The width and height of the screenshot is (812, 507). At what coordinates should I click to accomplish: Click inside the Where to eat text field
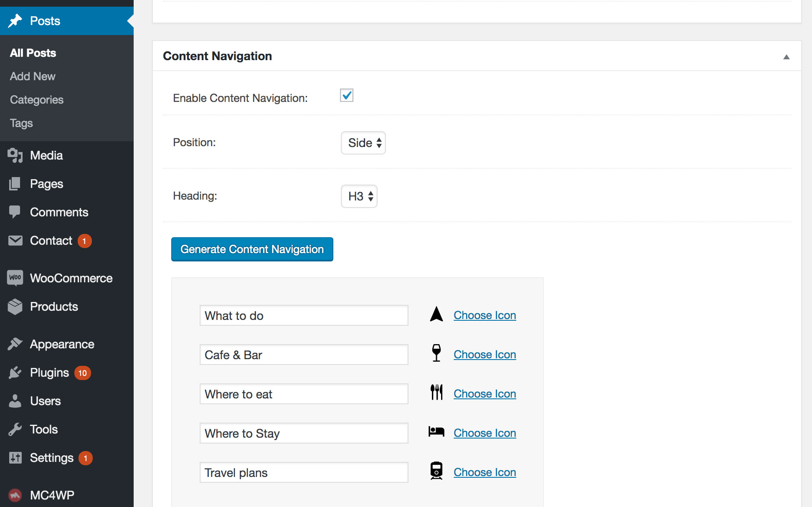(304, 394)
